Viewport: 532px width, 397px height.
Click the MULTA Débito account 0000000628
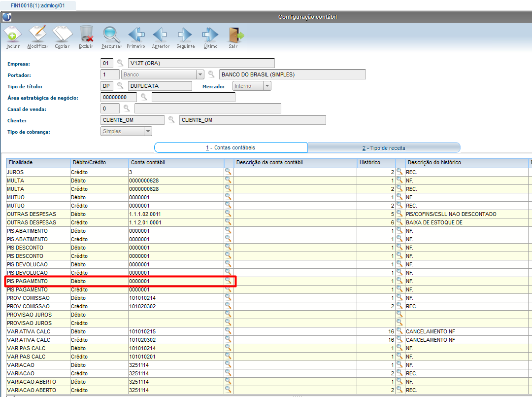click(x=176, y=180)
